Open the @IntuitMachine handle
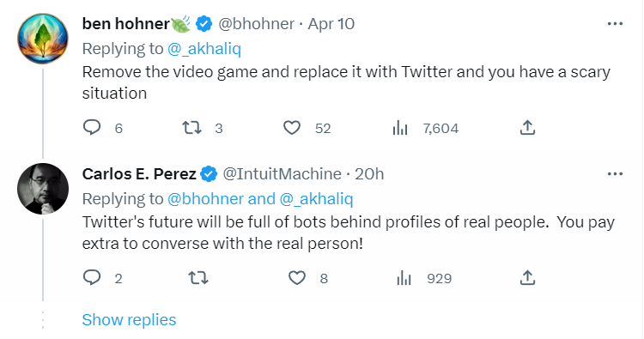The width and height of the screenshot is (644, 339). (282, 174)
